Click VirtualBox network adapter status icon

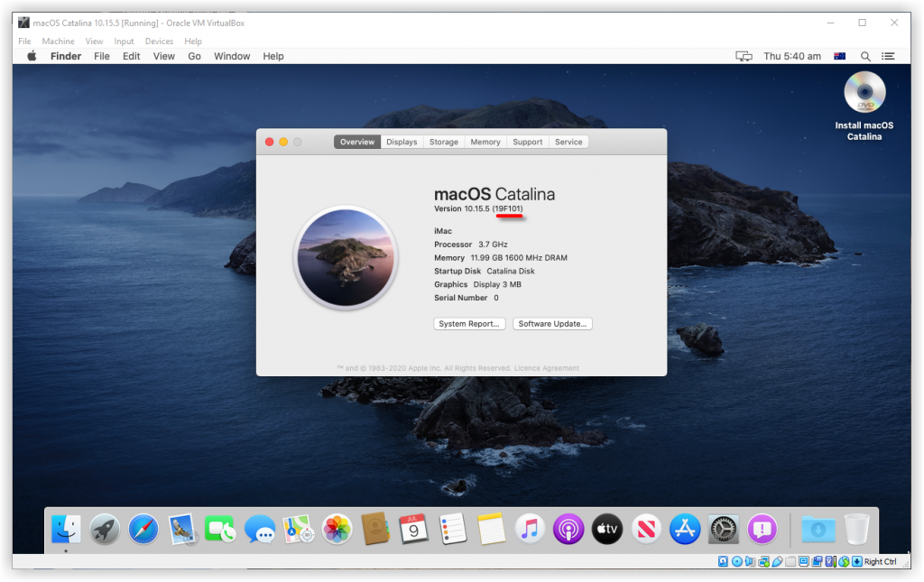click(763, 561)
